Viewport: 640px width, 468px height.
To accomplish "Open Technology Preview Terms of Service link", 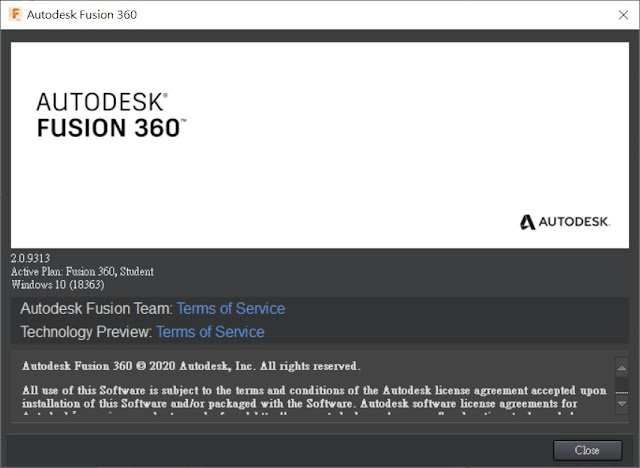I will tap(210, 332).
